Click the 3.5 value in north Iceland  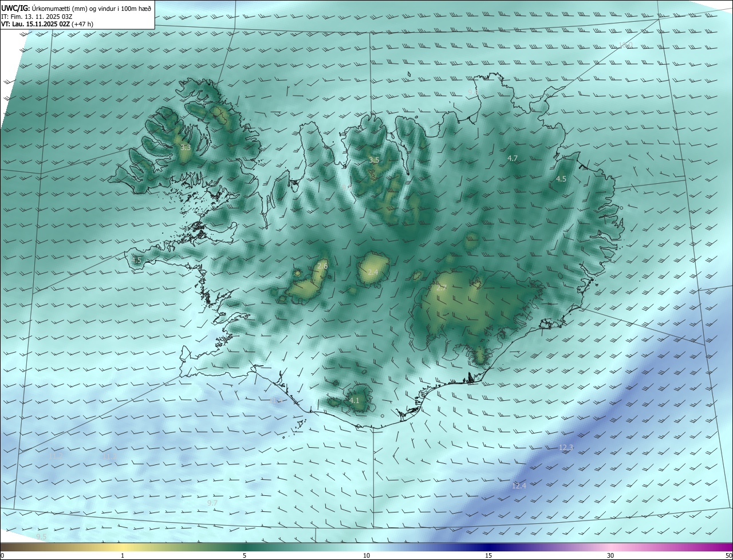[374, 160]
